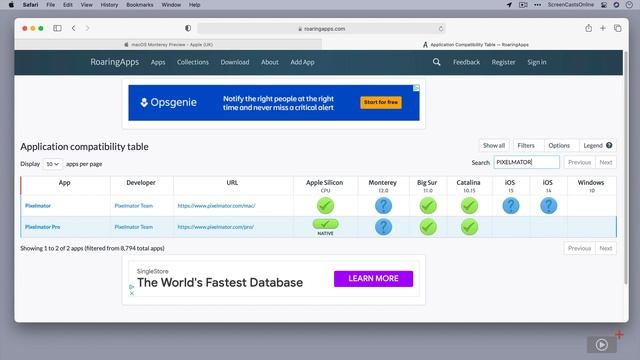Open Apps in RoaringApps navigation

[158, 62]
